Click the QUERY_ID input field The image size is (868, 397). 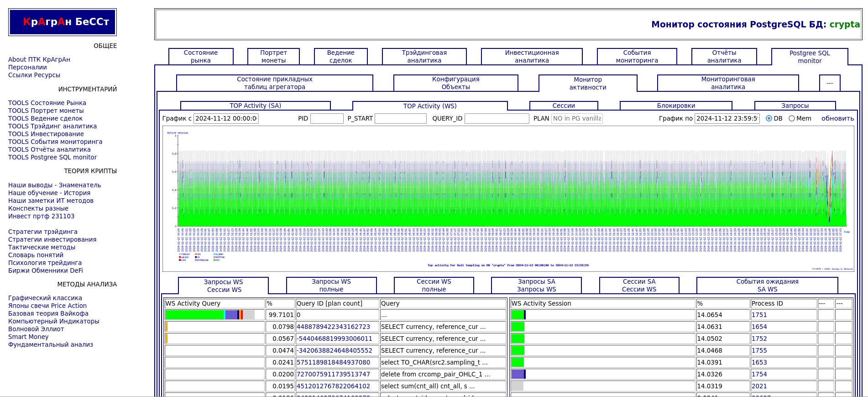[x=497, y=118]
